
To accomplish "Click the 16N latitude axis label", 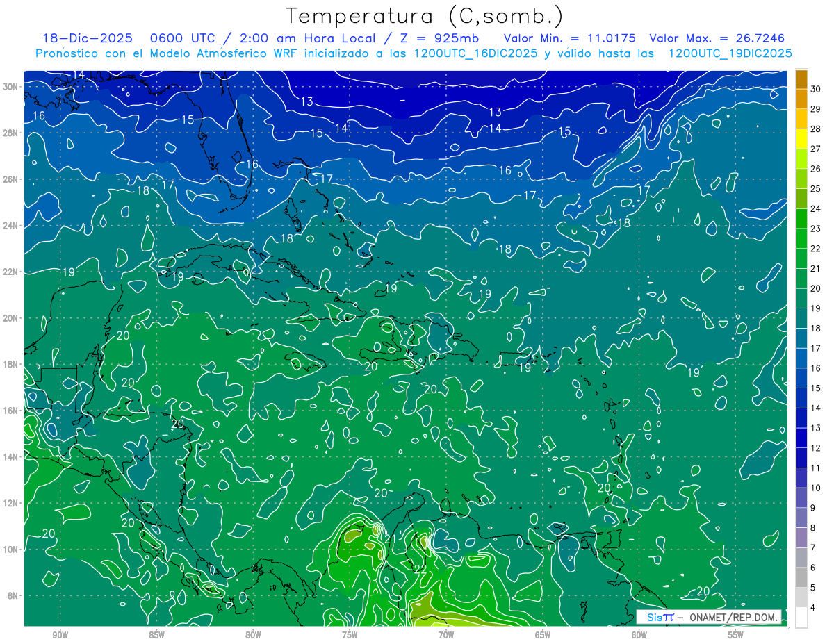I will pyautogui.click(x=12, y=411).
